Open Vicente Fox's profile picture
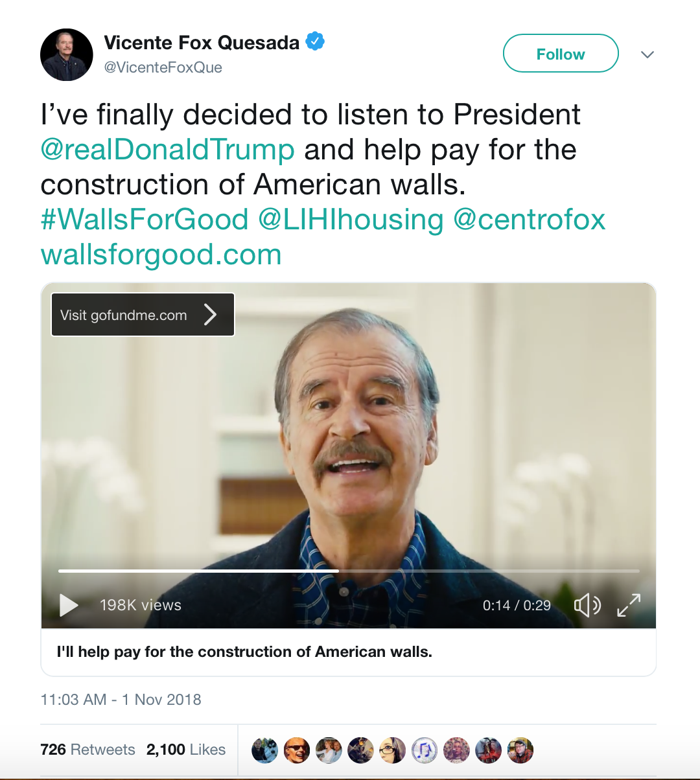Image resolution: width=700 pixels, height=780 pixels. 67,55
